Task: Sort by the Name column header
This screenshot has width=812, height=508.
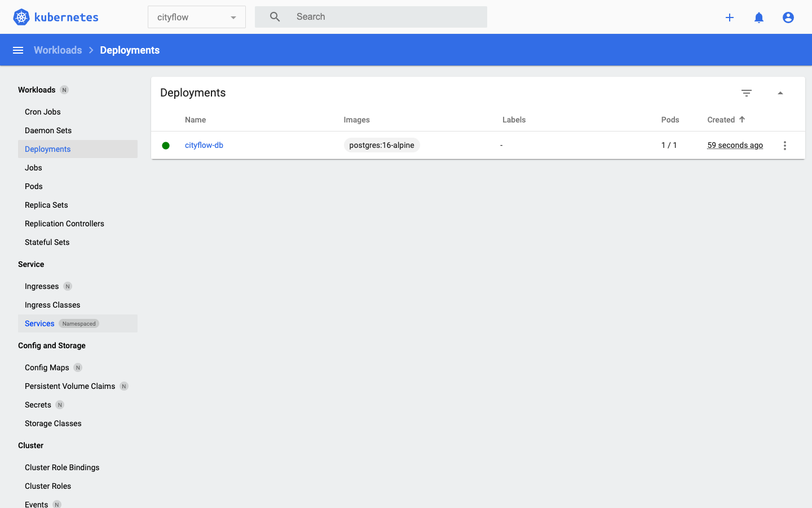Action: tap(196, 120)
